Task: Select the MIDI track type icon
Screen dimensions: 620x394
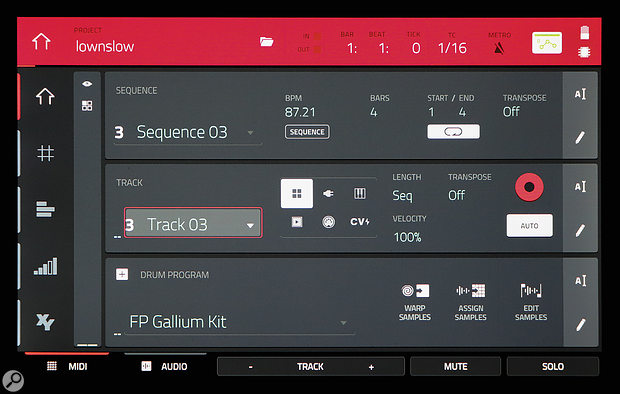Action: point(328,222)
